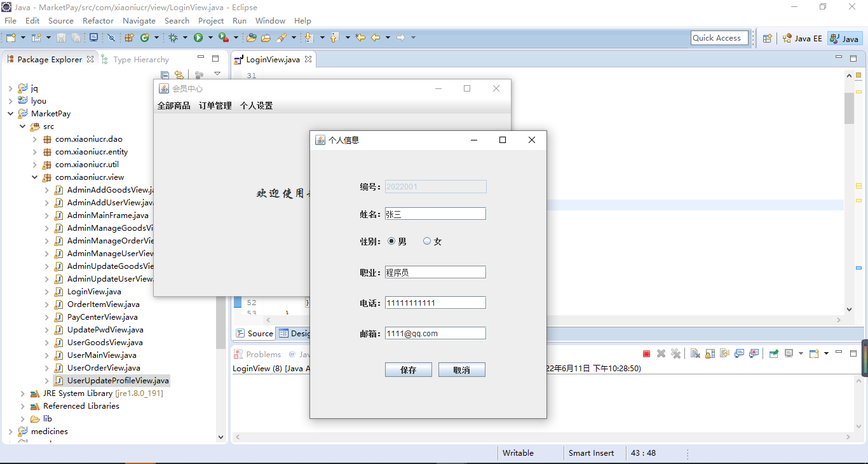Collapse the src folder node

[22, 126]
